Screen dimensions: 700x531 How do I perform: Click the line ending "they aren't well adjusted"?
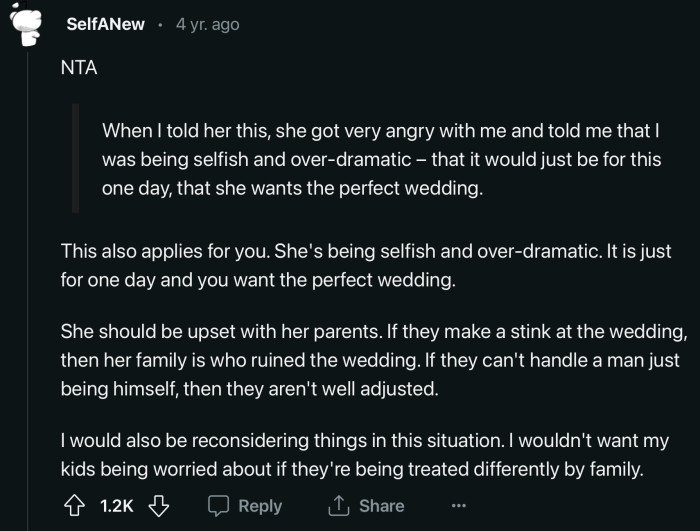(x=250, y=387)
